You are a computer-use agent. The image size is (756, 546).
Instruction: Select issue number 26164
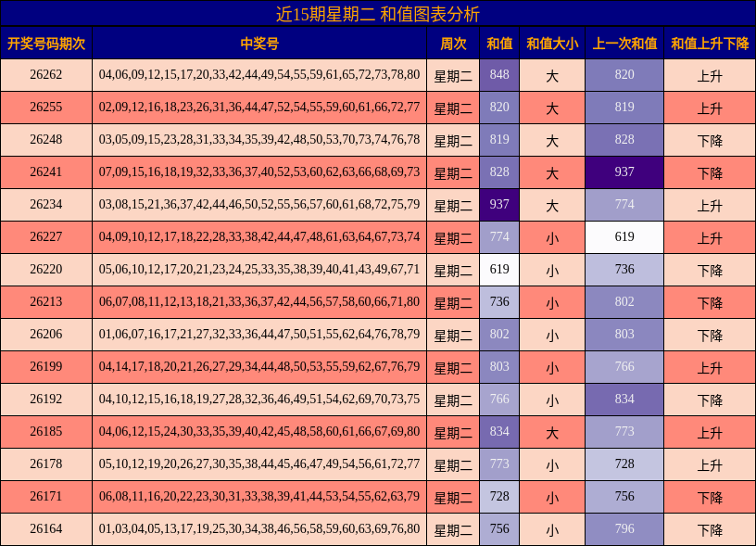(46, 528)
